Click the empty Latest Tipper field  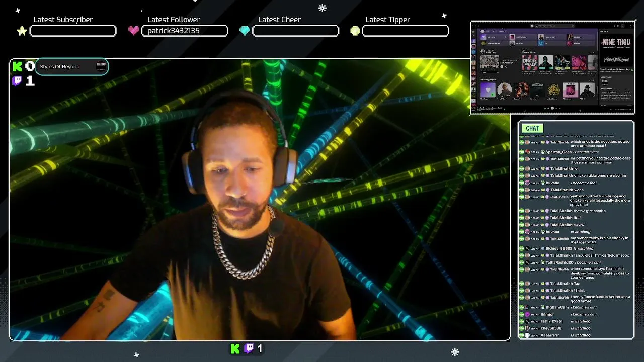tap(406, 31)
